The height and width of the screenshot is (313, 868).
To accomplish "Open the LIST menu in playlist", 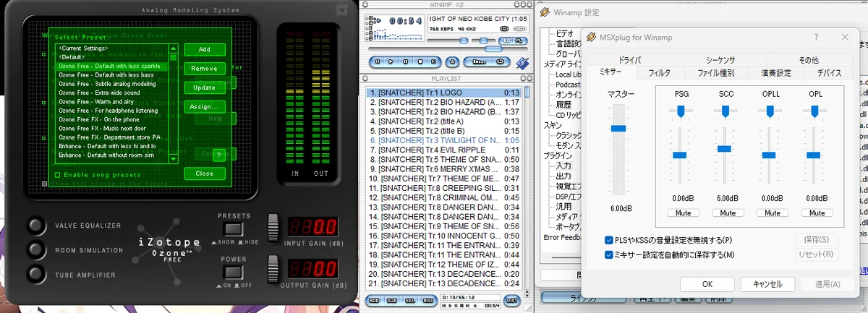I will pyautogui.click(x=512, y=300).
